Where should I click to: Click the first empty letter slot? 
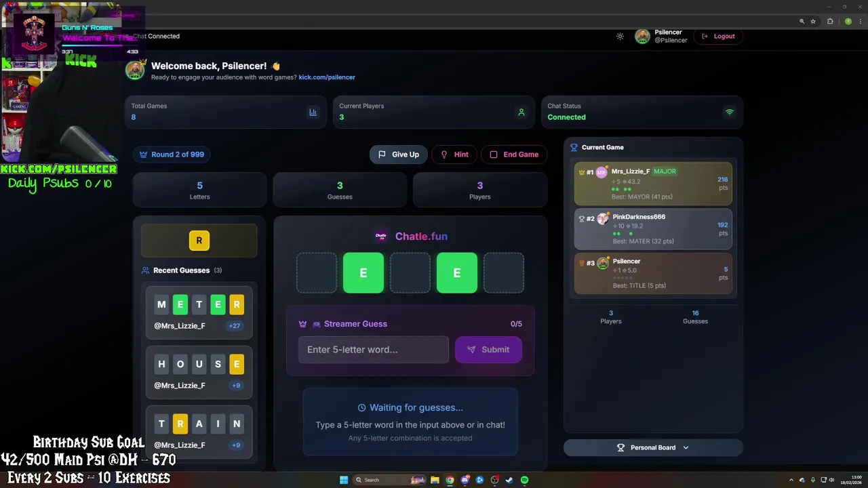[317, 272]
